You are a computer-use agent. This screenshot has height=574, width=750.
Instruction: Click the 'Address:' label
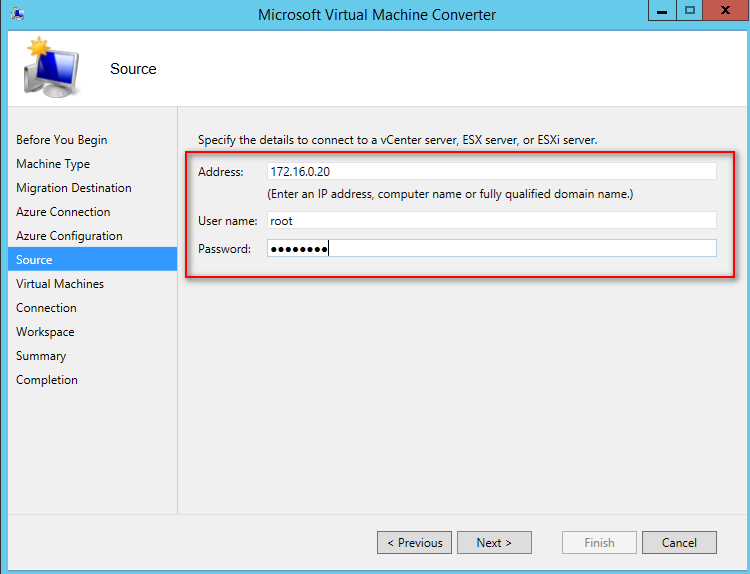coord(221,172)
